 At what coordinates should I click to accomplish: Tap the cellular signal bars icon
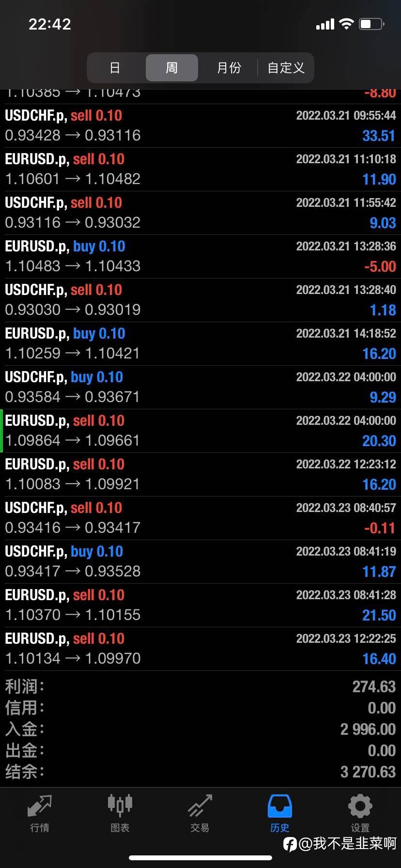(325, 24)
